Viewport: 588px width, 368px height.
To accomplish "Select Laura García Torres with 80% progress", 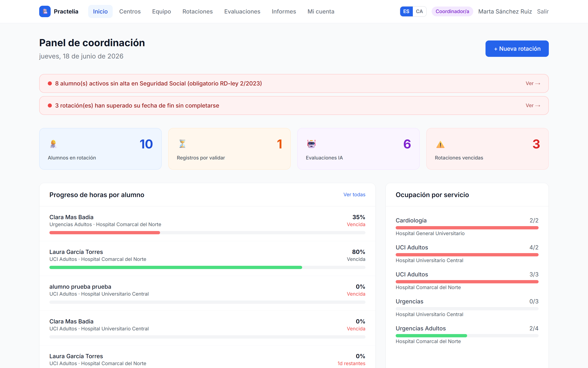I will point(207,259).
